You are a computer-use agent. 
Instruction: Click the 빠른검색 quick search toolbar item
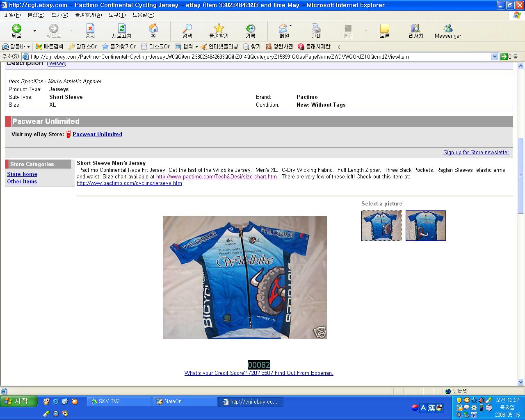(49, 47)
